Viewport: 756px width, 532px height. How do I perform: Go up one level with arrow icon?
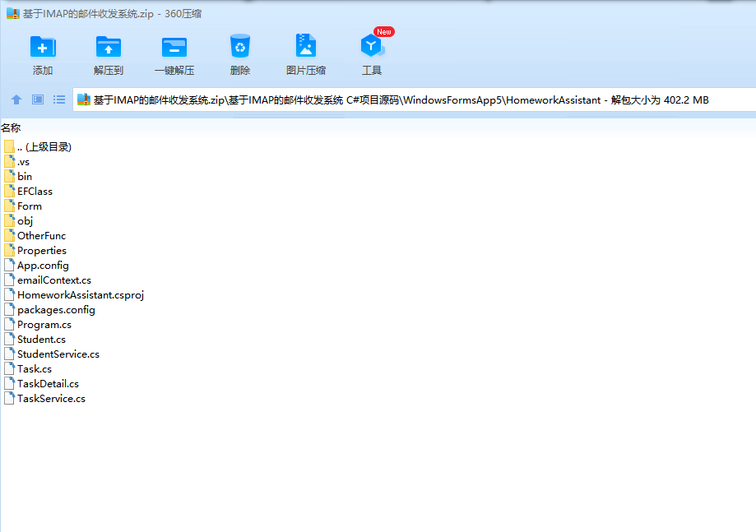click(x=16, y=99)
